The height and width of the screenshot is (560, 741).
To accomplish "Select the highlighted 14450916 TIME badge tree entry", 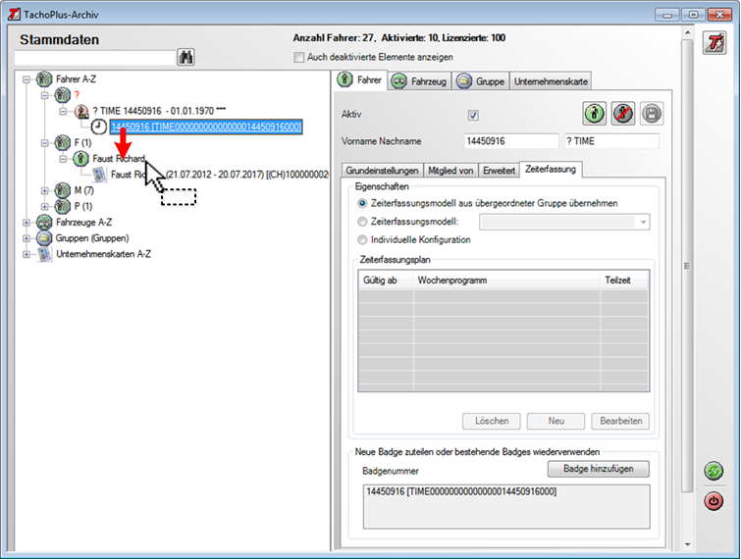I will click(206, 127).
